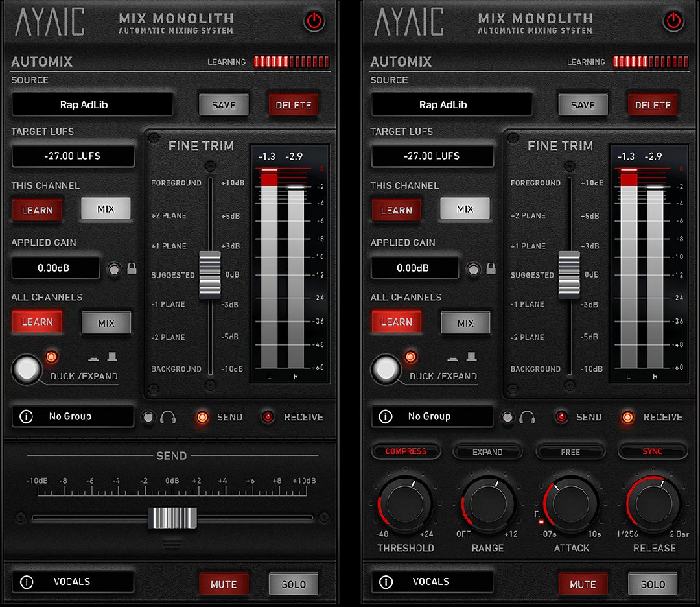Click the headphones icon in the left plugin
This screenshot has width=700, height=607.
pos(169,418)
